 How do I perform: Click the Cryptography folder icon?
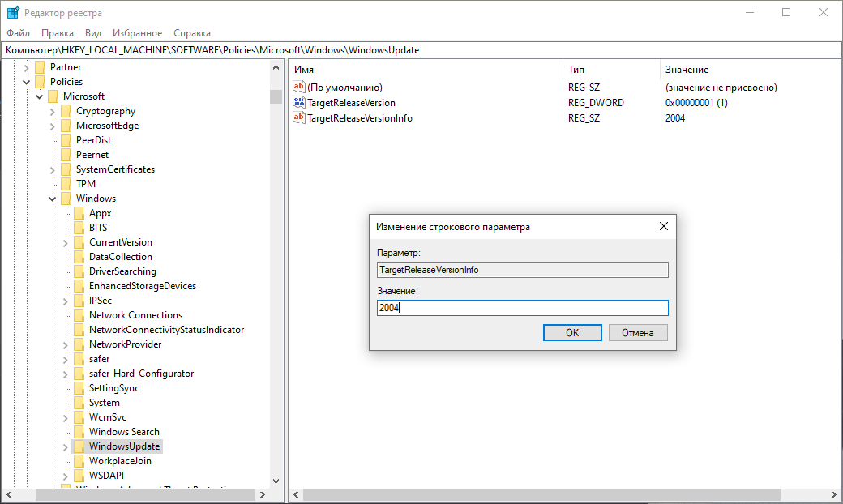[x=66, y=111]
